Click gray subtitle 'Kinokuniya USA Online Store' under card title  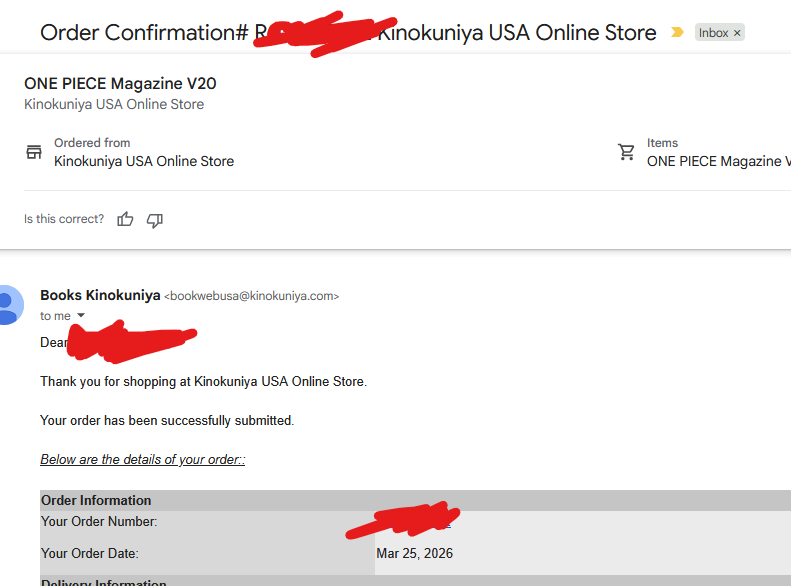point(114,104)
